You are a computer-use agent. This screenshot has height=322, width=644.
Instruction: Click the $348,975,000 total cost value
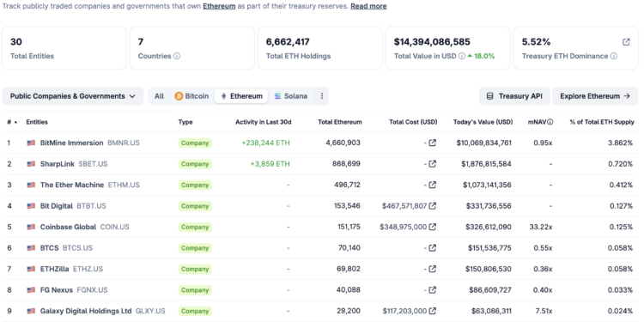coord(404,227)
